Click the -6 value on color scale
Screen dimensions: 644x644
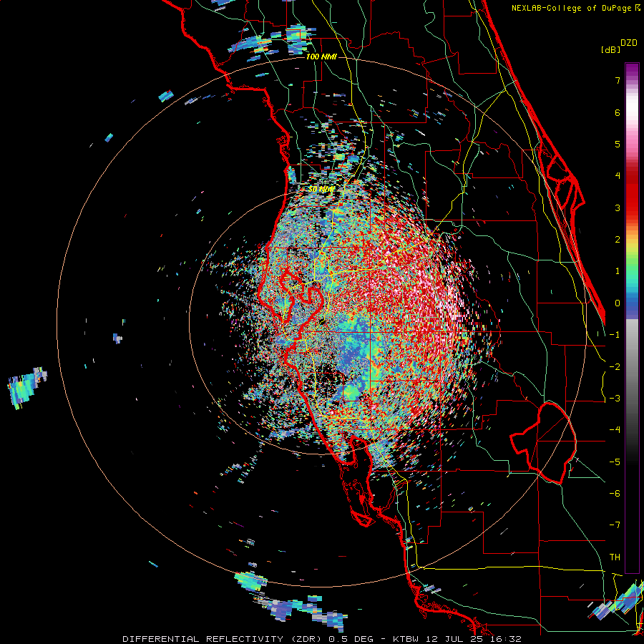coord(615,494)
